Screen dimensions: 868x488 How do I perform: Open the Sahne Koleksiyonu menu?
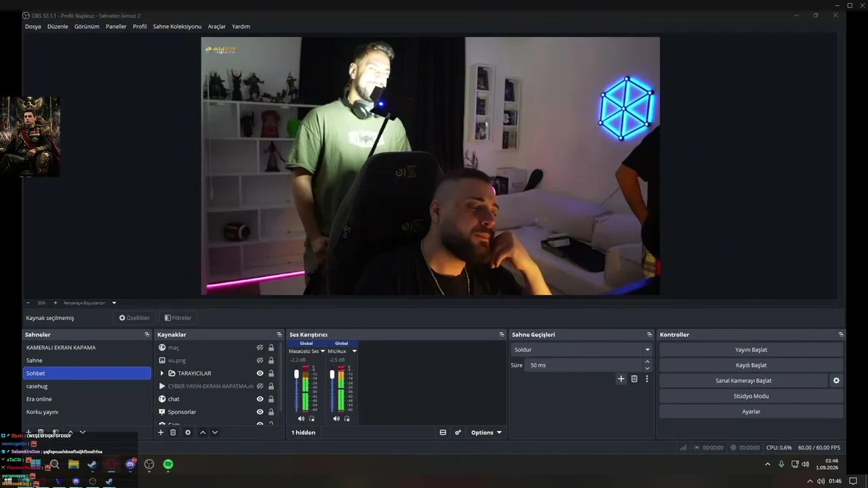coord(177,26)
